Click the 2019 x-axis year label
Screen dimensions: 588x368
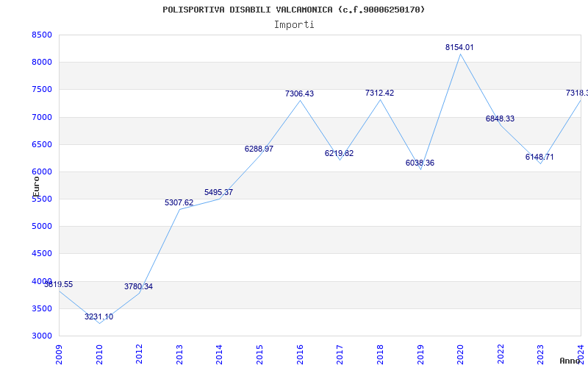click(x=420, y=354)
